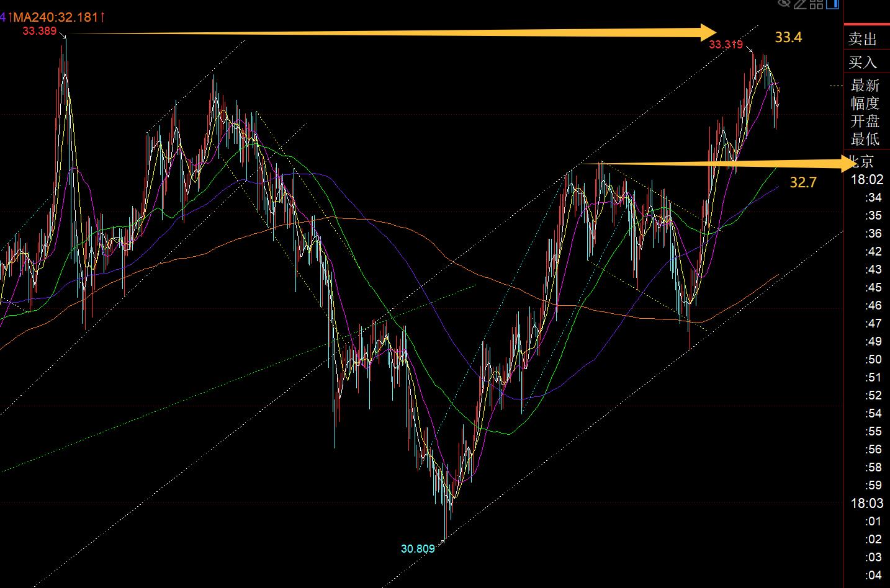Select the 最新 (latest) price row
Image resolution: width=890 pixels, height=588 pixels.
865,86
